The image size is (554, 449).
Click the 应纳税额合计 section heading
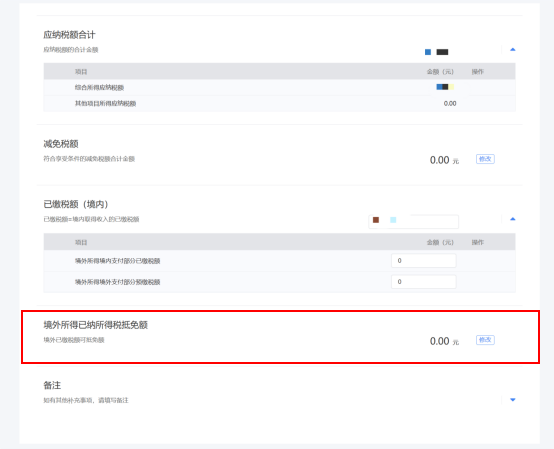[x=69, y=35]
